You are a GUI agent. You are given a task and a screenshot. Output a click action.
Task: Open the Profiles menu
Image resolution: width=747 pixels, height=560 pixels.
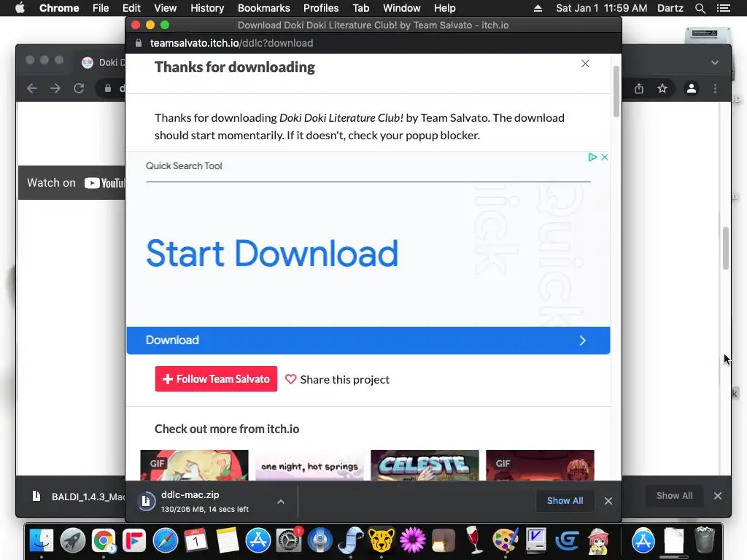point(321,8)
